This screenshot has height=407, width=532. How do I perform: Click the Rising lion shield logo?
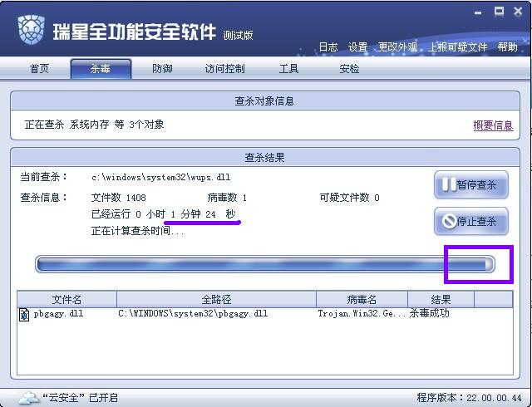[31, 30]
